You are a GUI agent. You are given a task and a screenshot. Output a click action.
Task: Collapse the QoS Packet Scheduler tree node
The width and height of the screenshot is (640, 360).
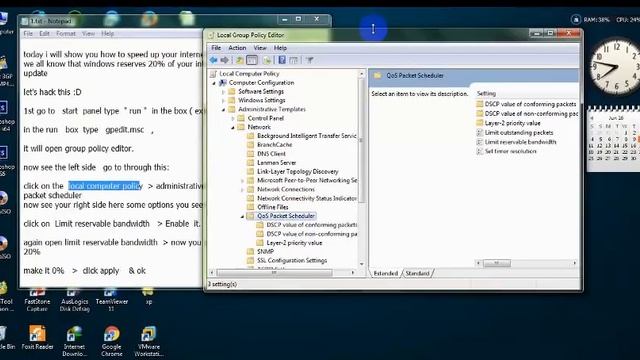pyautogui.click(x=242, y=216)
